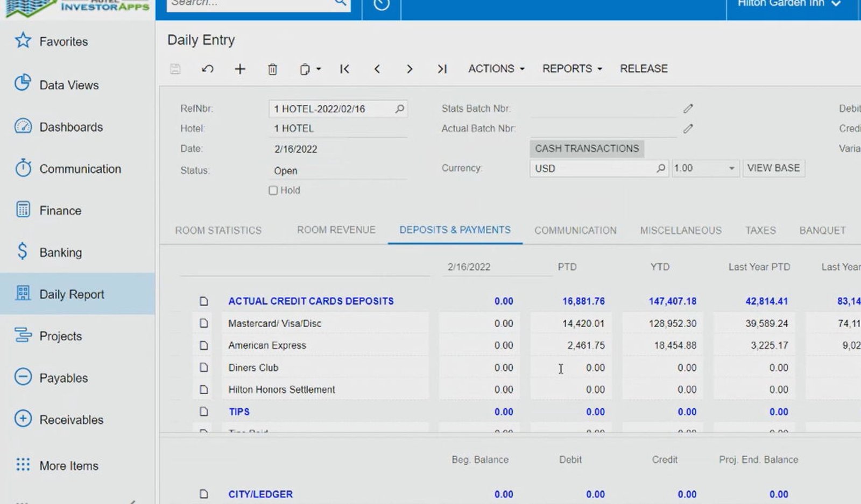Viewport: 861px width, 504px height.
Task: Open Data Views pie chart icon
Action: 23,83
